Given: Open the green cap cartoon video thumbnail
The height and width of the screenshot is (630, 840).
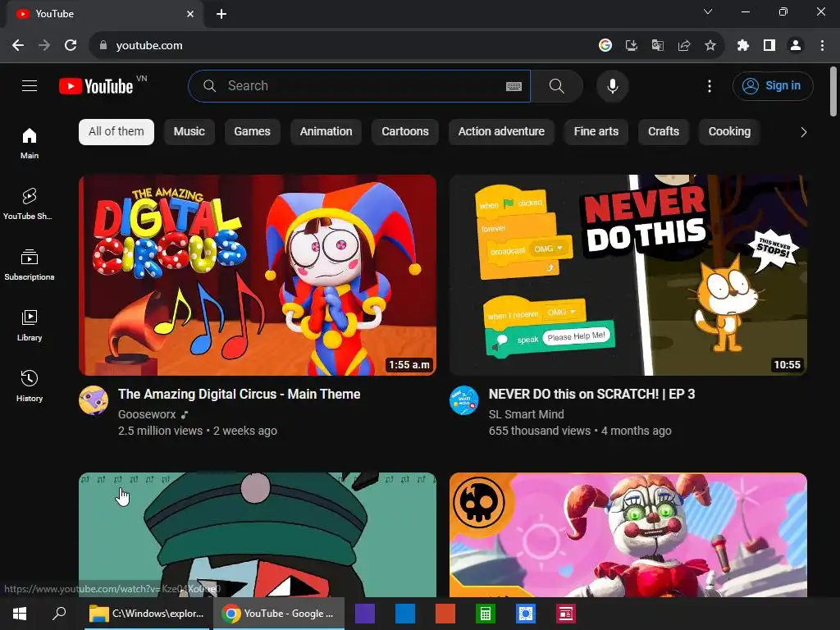Looking at the screenshot, I should coord(258,535).
